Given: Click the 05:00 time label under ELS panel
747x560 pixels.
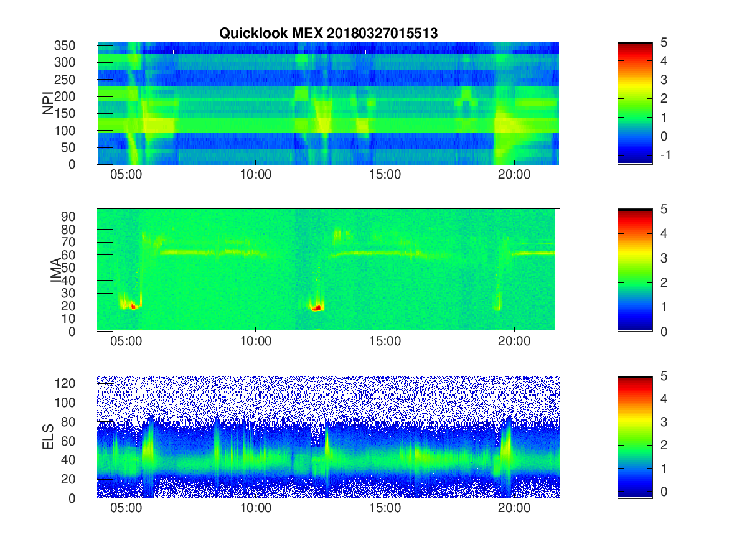Looking at the screenshot, I should [126, 508].
